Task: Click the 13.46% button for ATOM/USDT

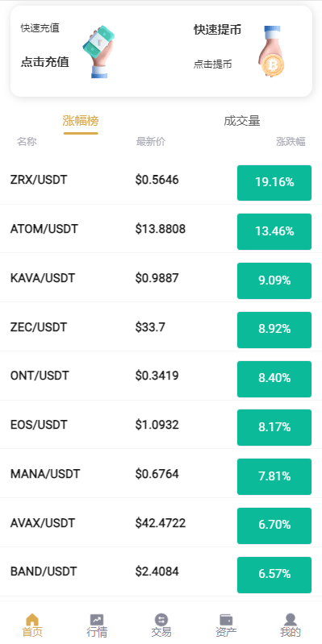Action: (x=274, y=231)
